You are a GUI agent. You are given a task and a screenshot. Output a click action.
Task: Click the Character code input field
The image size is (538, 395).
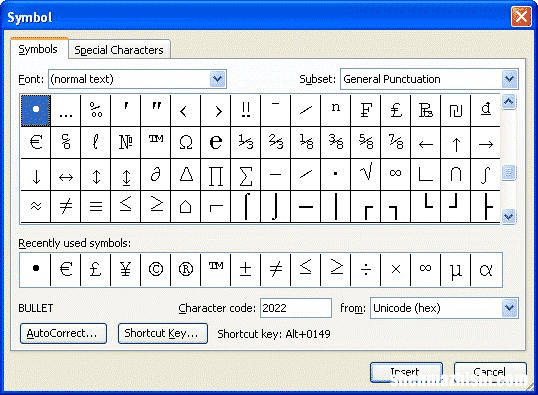click(x=296, y=308)
